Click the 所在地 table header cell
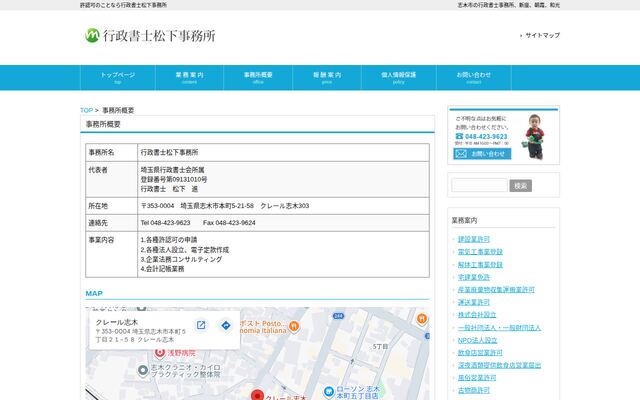640x400 pixels. coord(111,206)
